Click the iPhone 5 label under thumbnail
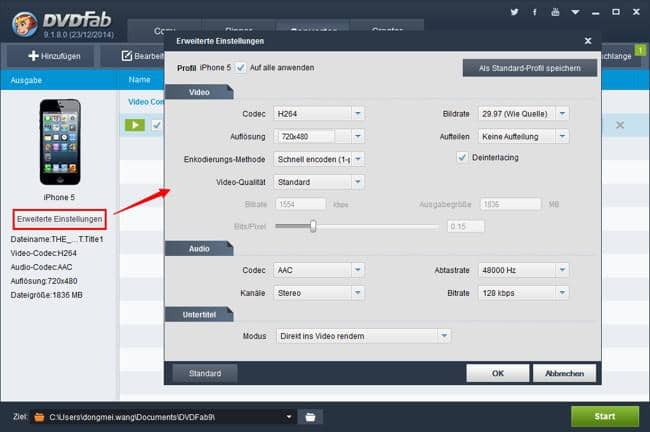This screenshot has height=432, width=650. (59, 197)
